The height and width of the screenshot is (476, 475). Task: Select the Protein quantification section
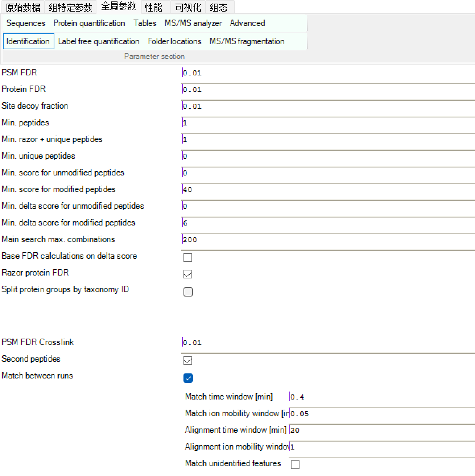pos(89,23)
